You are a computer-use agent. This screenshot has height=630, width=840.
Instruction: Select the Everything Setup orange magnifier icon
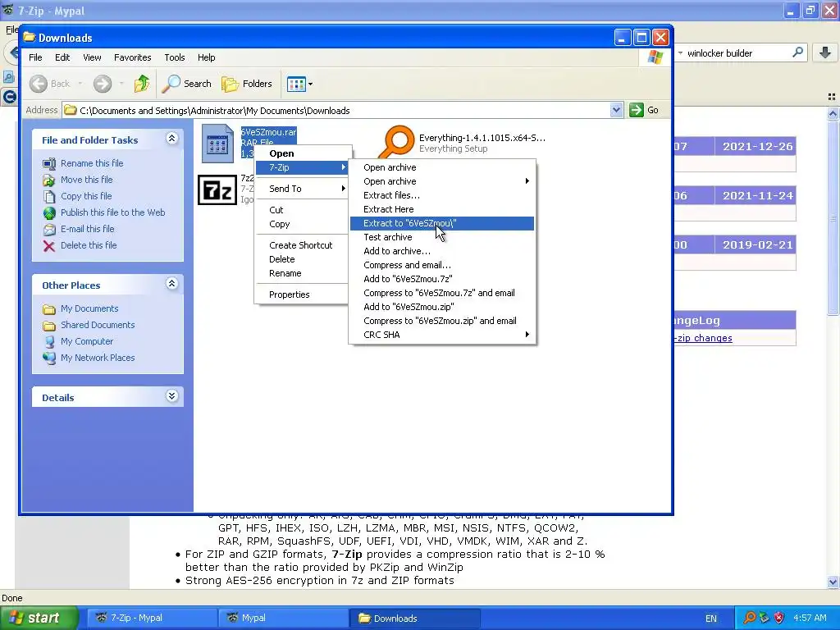[396, 141]
